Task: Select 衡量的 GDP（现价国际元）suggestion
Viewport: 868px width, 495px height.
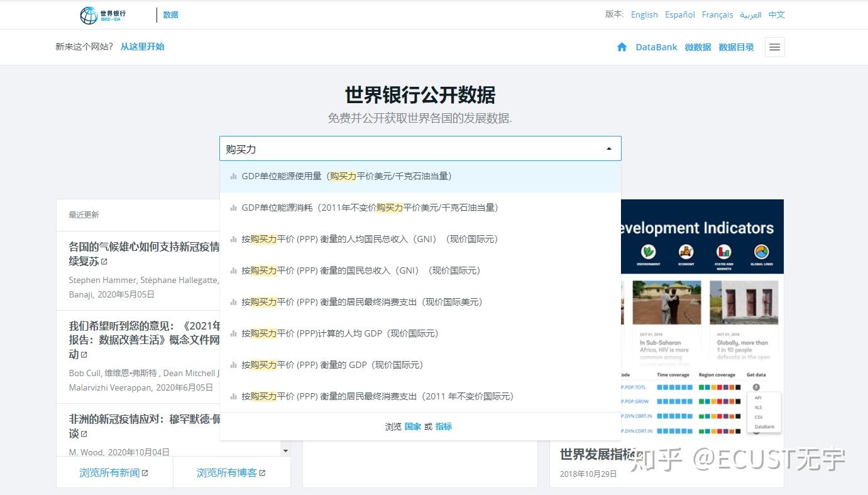Action: click(420, 365)
